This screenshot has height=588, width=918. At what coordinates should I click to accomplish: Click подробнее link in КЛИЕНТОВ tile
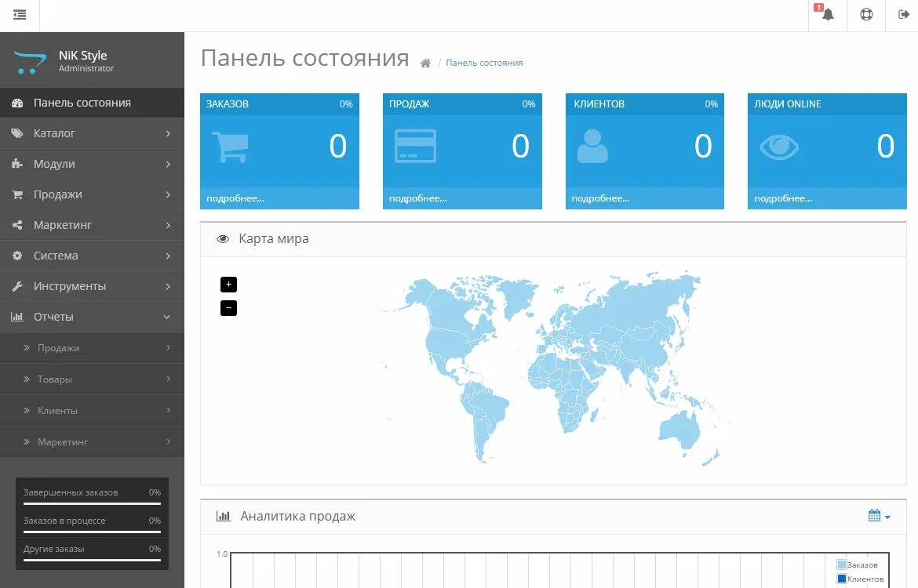point(601,198)
